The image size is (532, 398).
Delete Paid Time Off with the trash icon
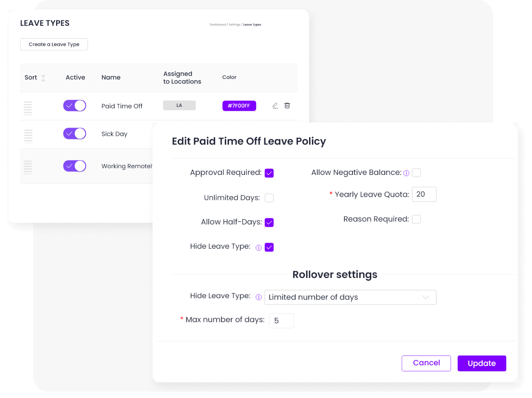tap(287, 105)
